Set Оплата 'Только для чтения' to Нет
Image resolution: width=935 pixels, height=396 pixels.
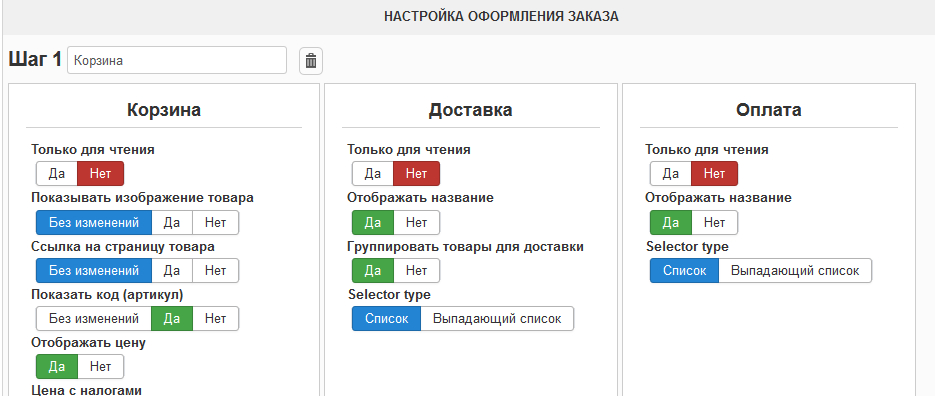coord(714,174)
